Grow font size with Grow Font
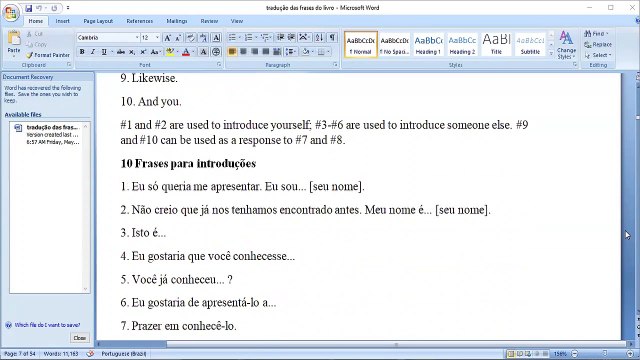 pyautogui.click(x=167, y=38)
